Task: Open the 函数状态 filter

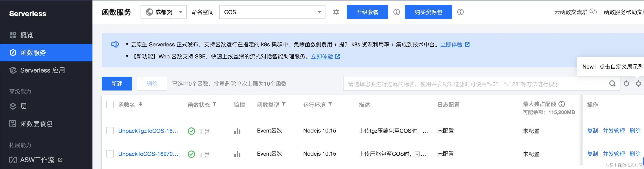Action: [x=215, y=104]
